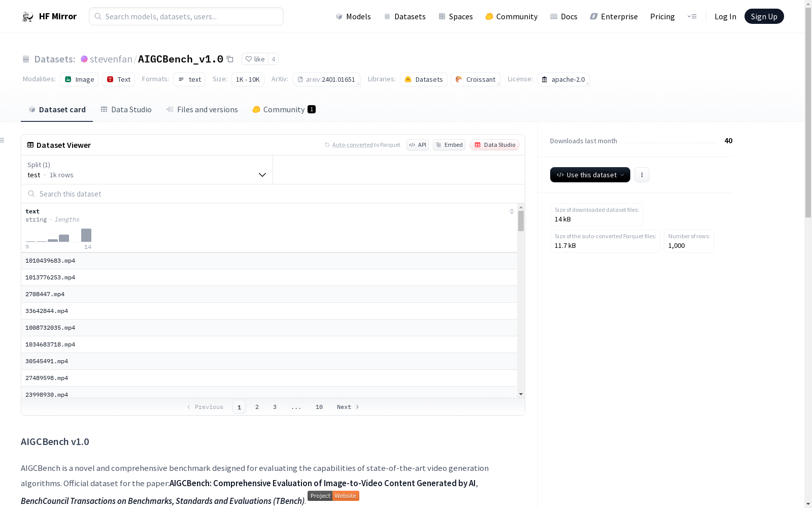Go to page 2 of the dataset
812x508 pixels.
[257, 407]
